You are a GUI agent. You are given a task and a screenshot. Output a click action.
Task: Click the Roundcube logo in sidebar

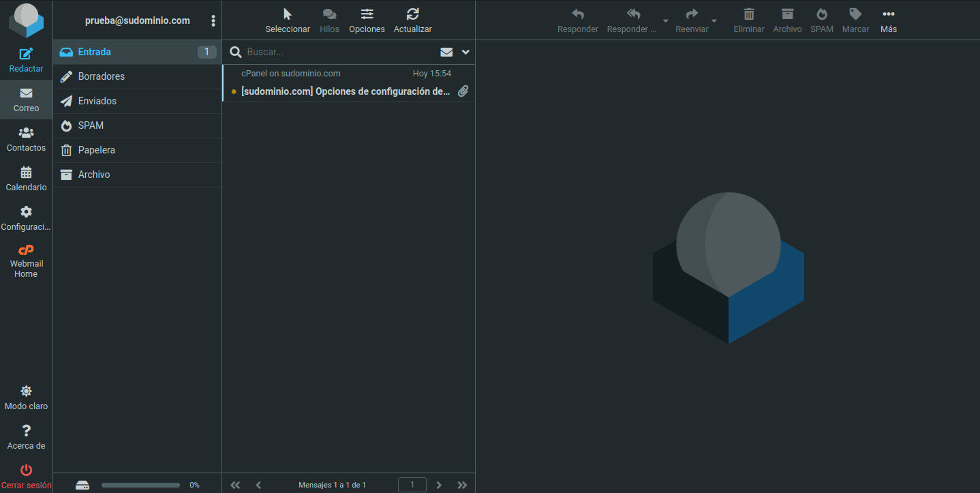pyautogui.click(x=26, y=20)
